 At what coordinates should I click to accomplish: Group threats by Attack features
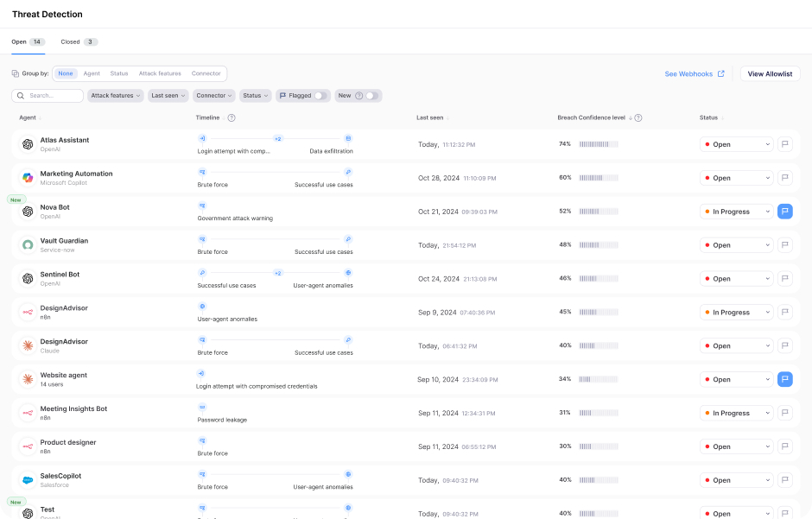coord(160,73)
